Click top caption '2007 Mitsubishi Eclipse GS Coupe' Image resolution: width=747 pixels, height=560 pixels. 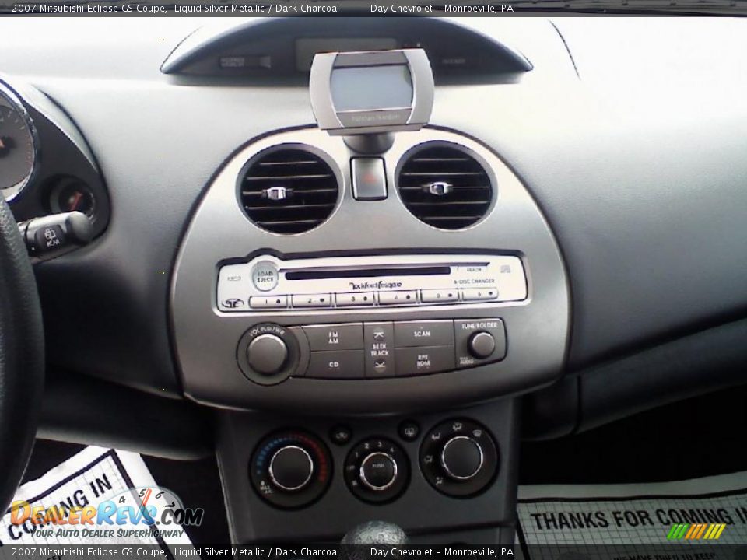point(89,8)
